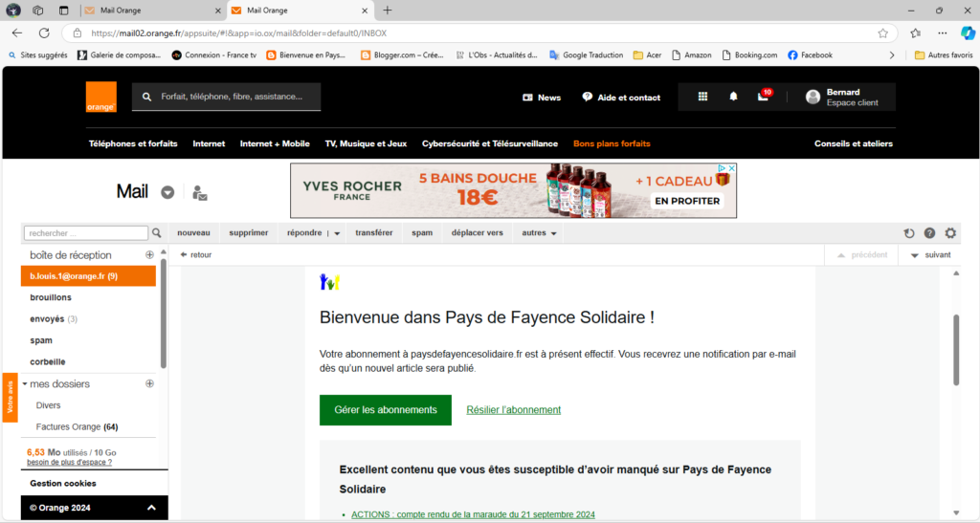Viewport: 980px width, 523px height.
Task: Click the contacts icon next to Mail
Action: click(199, 192)
